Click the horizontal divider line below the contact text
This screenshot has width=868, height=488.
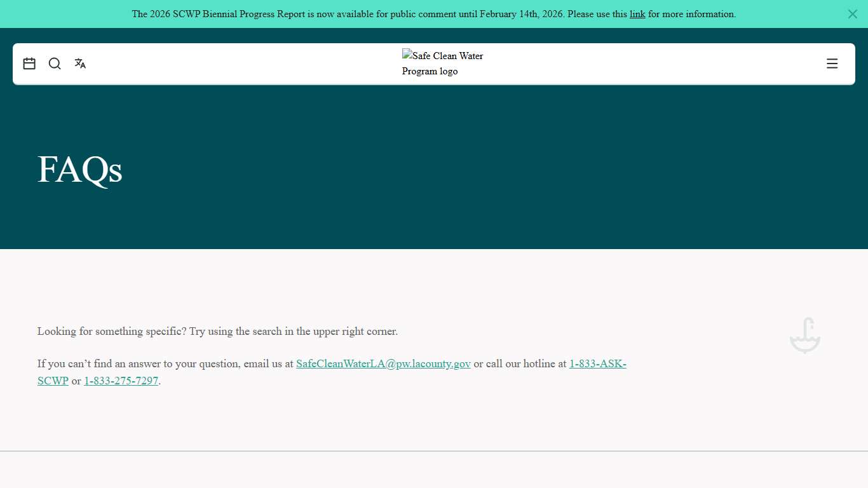(x=434, y=451)
